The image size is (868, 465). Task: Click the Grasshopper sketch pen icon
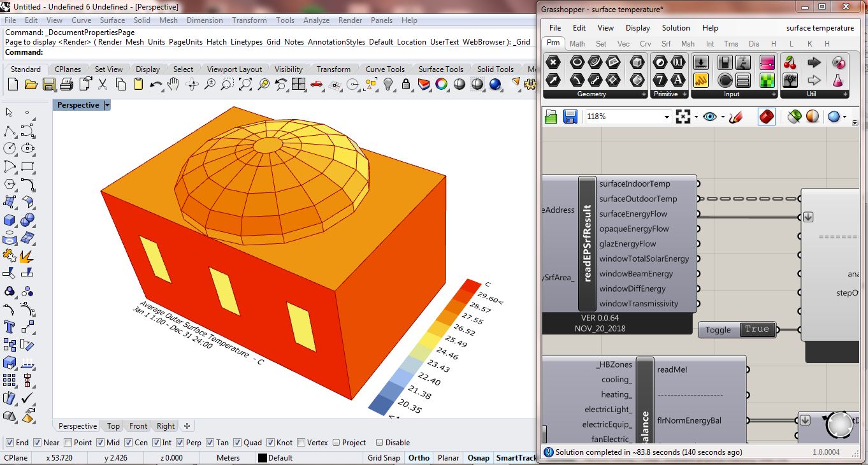[736, 117]
